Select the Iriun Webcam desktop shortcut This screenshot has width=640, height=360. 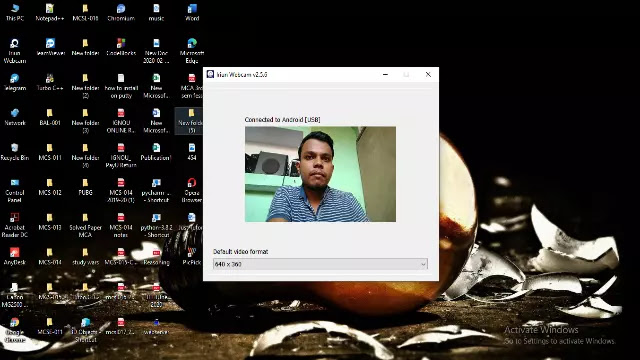tap(15, 51)
